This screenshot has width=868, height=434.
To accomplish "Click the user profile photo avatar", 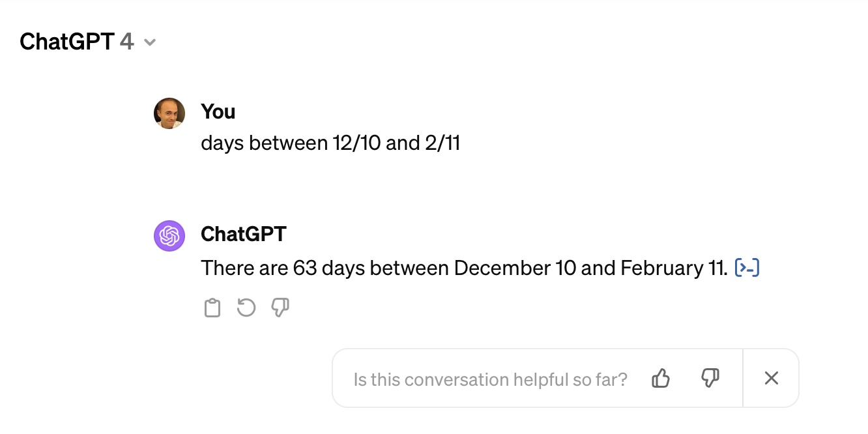I will point(169,113).
